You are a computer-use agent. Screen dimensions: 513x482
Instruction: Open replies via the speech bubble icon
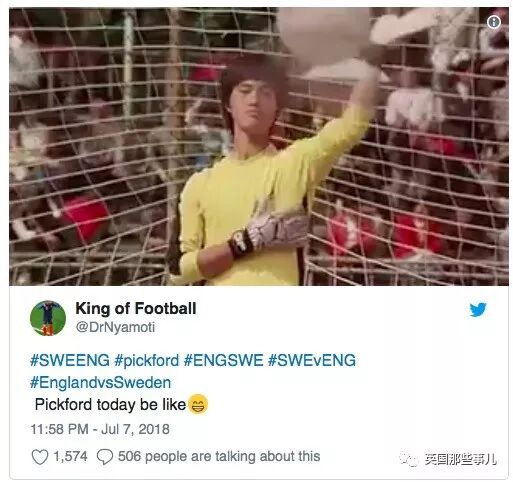(105, 457)
